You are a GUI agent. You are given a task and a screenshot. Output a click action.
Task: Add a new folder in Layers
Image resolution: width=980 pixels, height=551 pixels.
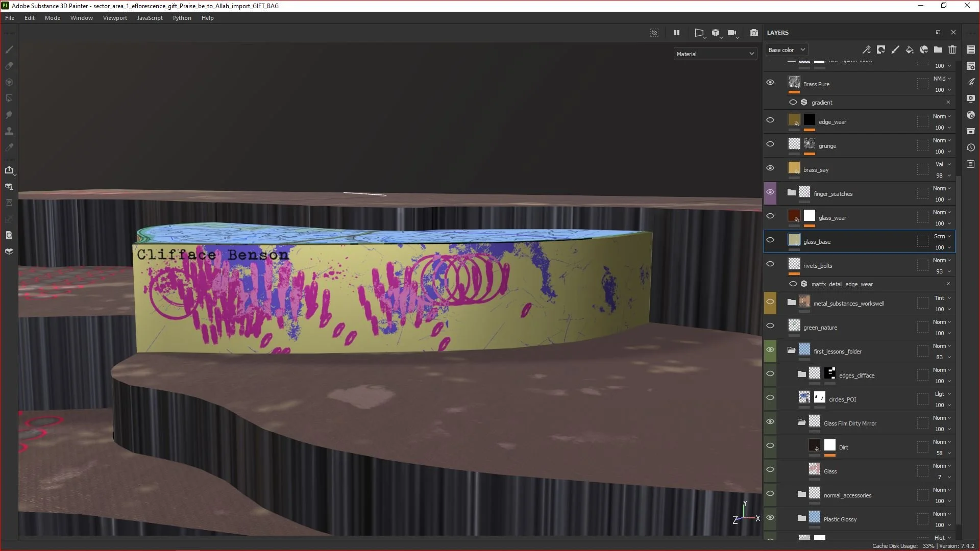[938, 49]
